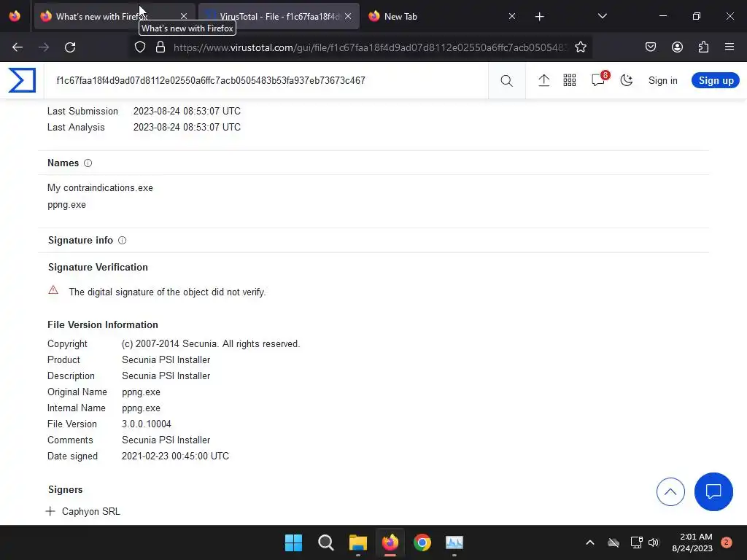Click the site security padlock icon
The height and width of the screenshot is (560, 747).
160,47
